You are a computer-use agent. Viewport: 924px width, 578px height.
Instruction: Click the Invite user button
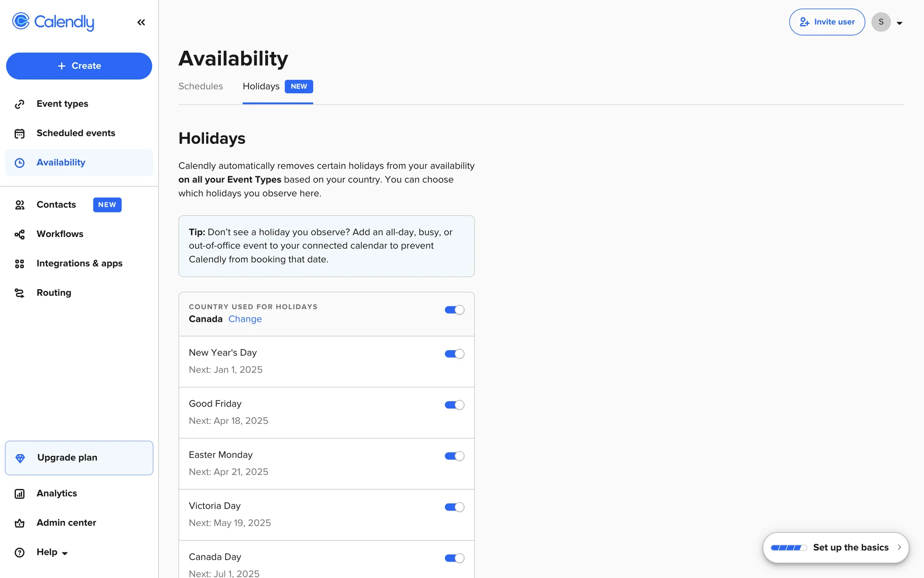[827, 22]
